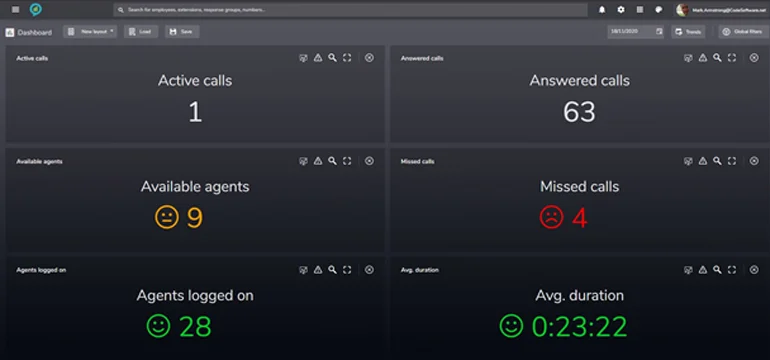Click the red sad face next to 4
Viewport: 770px width, 360px height.
551,217
